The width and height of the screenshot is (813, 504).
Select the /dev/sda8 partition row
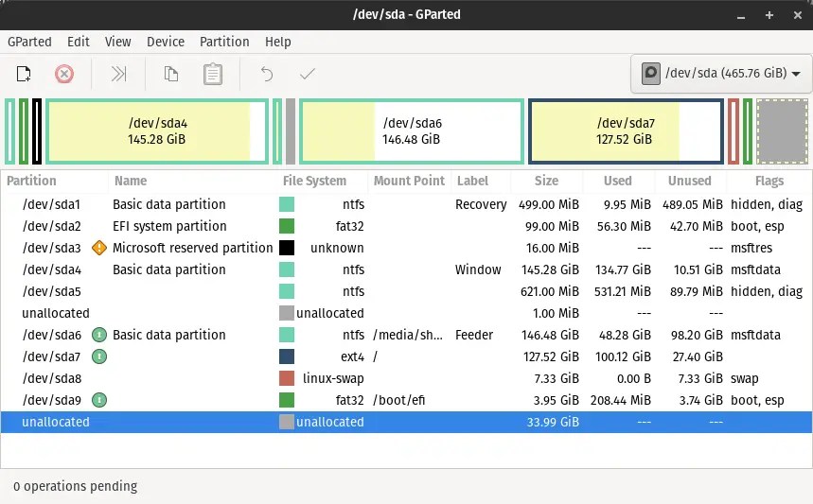(407, 378)
